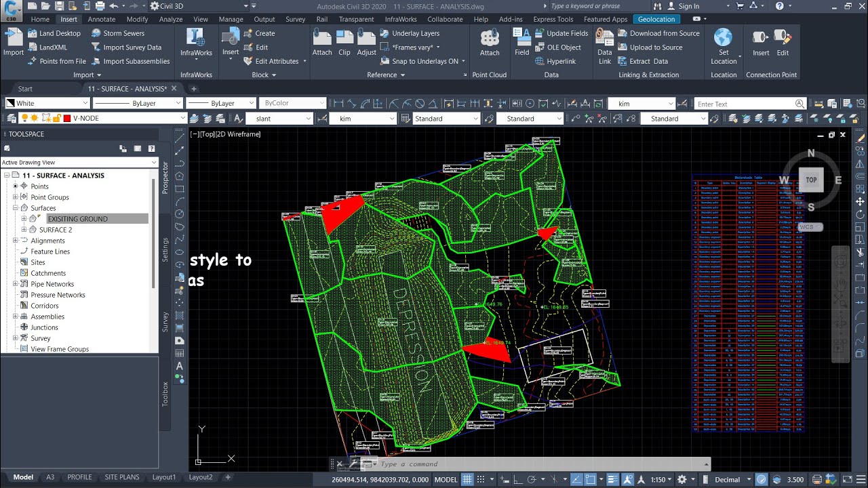Screen dimensions: 868x488
Task: Click the [Top] viewport view label
Action: (209, 134)
